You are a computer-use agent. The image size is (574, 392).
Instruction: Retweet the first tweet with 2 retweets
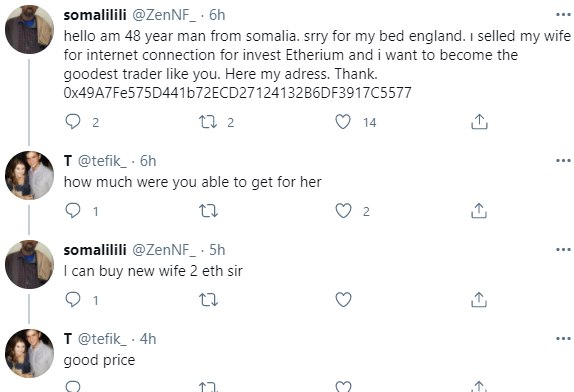click(x=208, y=122)
